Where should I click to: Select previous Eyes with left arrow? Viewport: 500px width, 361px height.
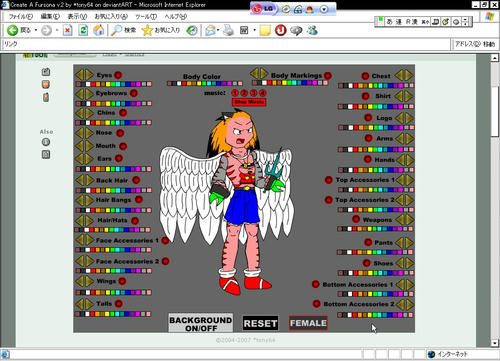pyautogui.click(x=79, y=75)
